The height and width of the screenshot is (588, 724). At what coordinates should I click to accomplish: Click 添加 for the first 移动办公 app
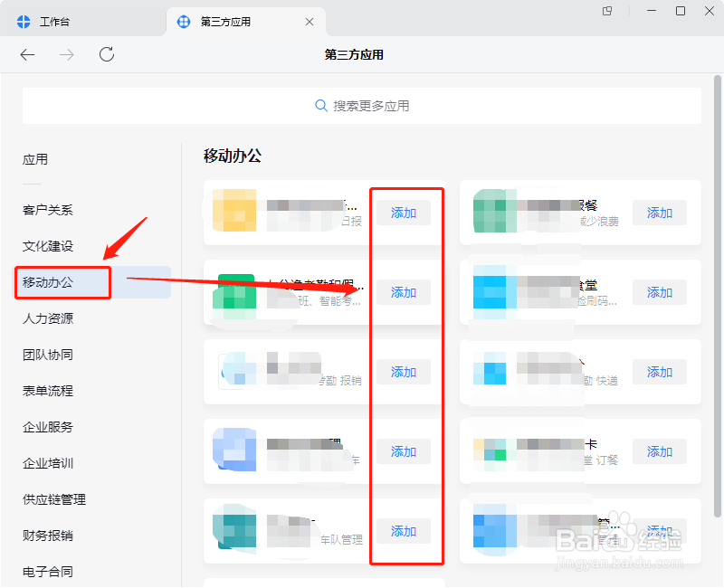404,213
